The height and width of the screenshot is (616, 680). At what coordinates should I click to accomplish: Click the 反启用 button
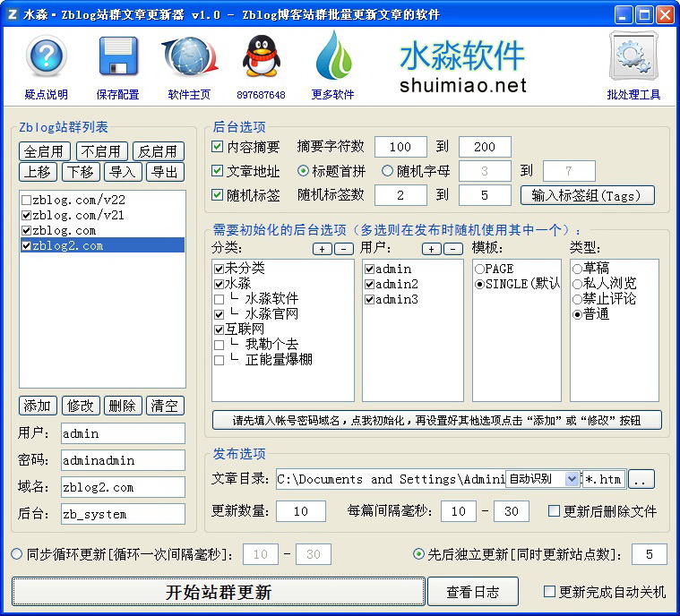pyautogui.click(x=159, y=151)
